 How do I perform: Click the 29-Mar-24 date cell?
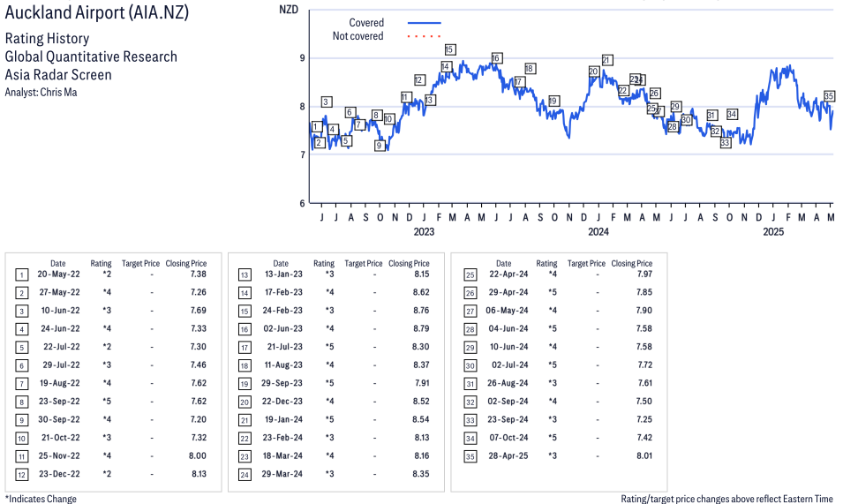tap(282, 474)
